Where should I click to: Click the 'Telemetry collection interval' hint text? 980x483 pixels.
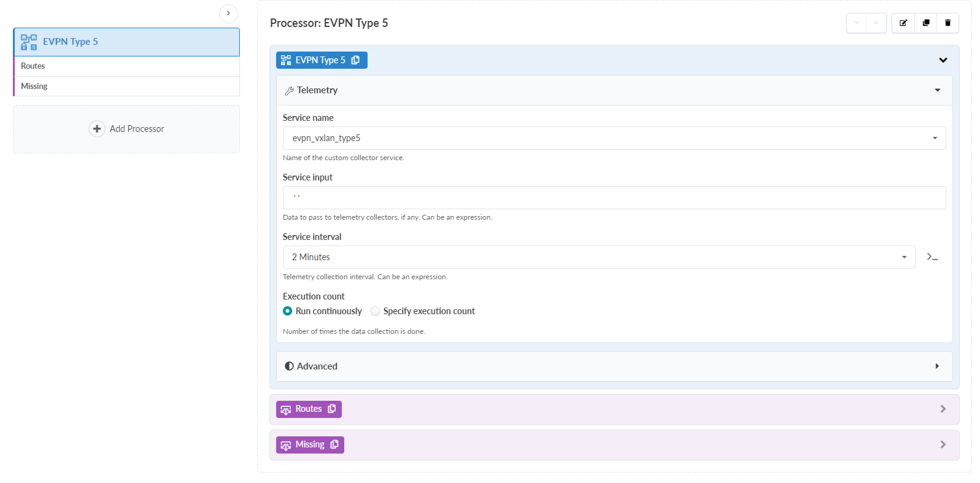pyautogui.click(x=365, y=277)
